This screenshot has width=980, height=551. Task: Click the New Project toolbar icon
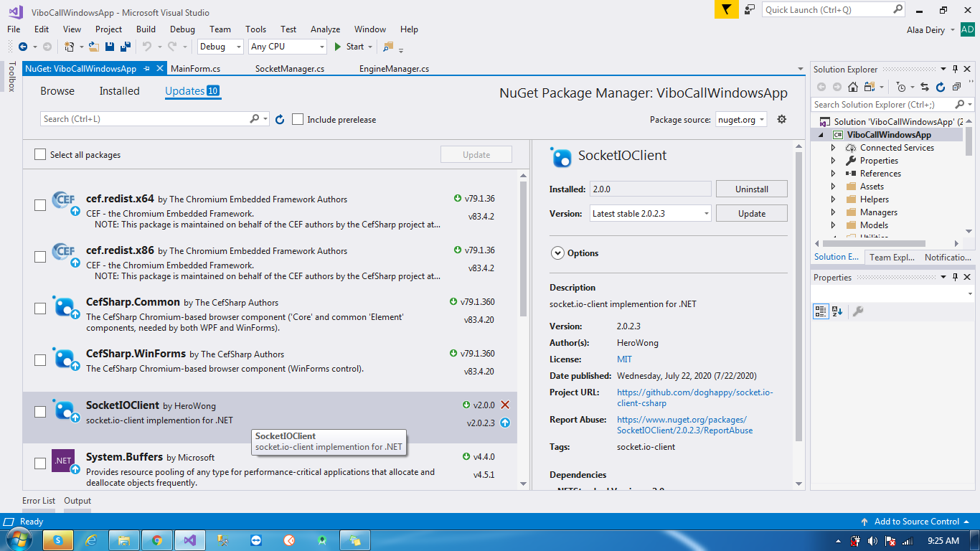pyautogui.click(x=69, y=47)
